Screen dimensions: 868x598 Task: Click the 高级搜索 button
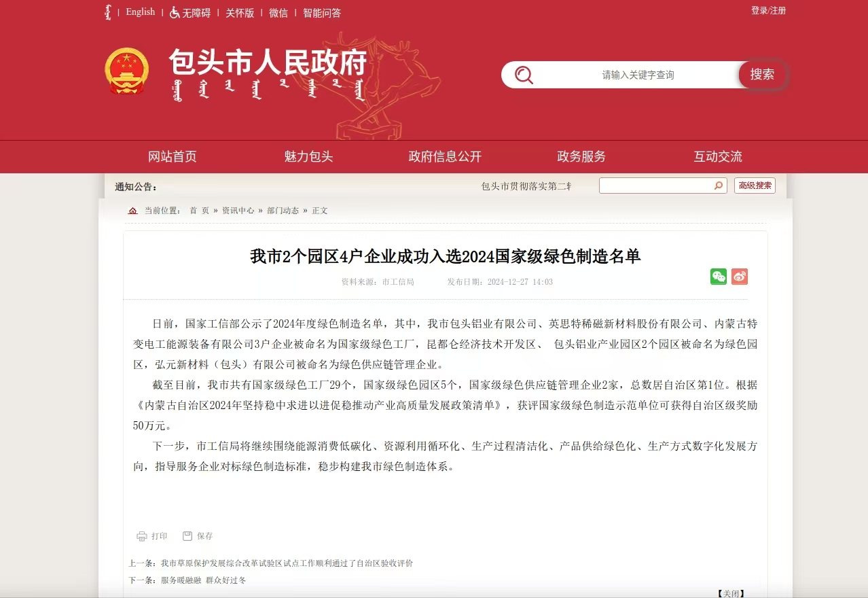click(755, 186)
